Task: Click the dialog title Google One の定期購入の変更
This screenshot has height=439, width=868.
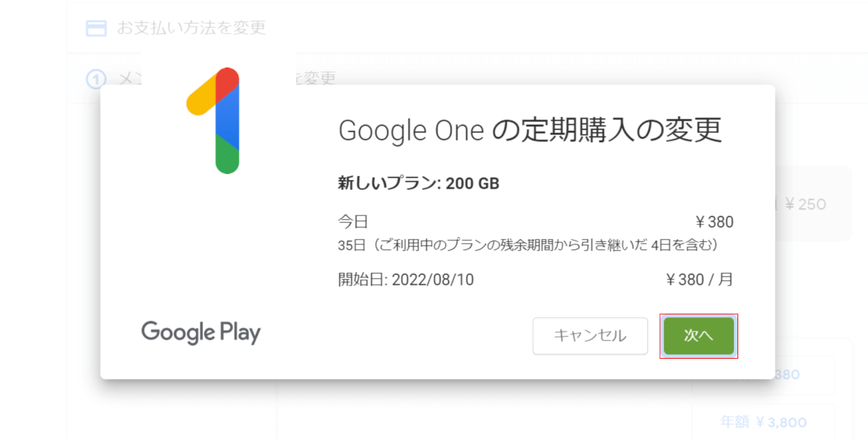Action: coord(530,130)
